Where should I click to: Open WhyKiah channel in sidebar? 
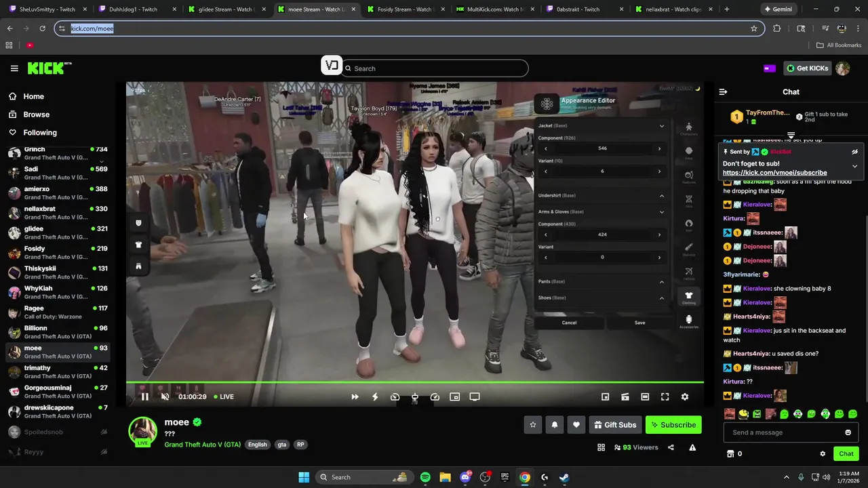[58, 292]
